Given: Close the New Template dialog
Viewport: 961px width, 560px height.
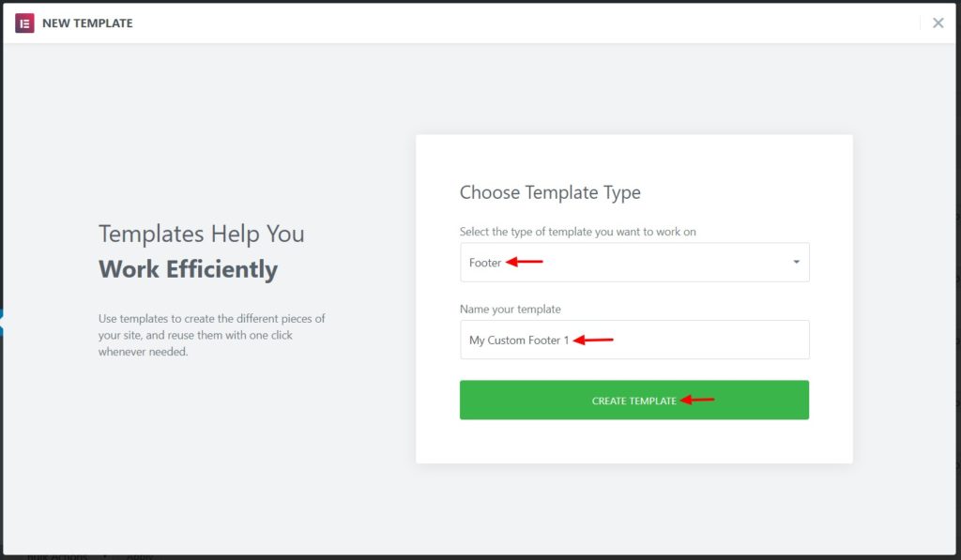Looking at the screenshot, I should pyautogui.click(x=938, y=23).
